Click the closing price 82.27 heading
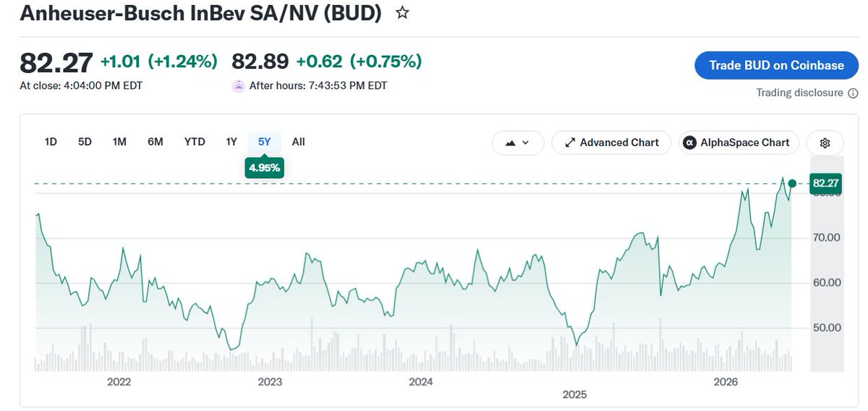868x411 pixels. 56,62
